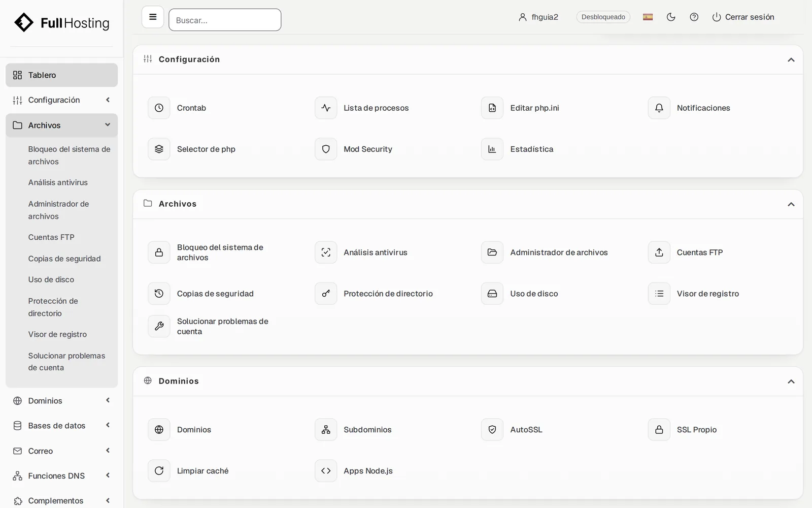812x508 pixels.
Task: Collapse the Archivos panel chevron
Action: (791, 204)
